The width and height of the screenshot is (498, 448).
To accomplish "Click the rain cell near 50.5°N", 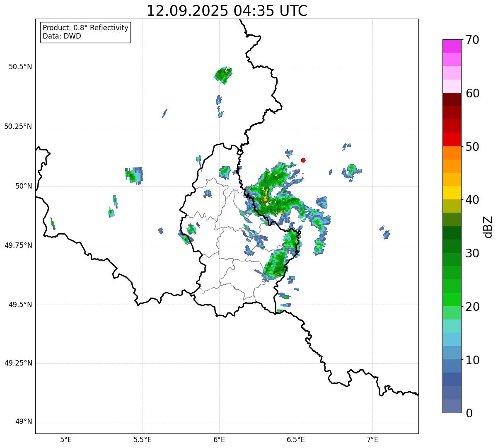I will pyautogui.click(x=223, y=75).
